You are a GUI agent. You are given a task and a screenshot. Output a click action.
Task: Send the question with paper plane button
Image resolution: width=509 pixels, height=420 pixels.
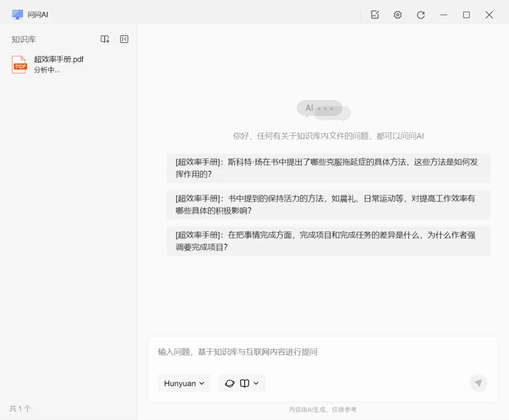coord(478,383)
